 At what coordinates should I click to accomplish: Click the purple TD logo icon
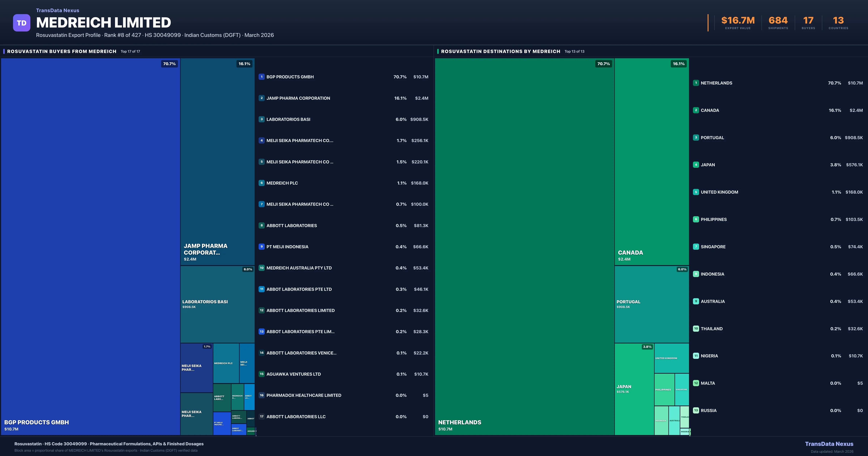pyautogui.click(x=22, y=23)
